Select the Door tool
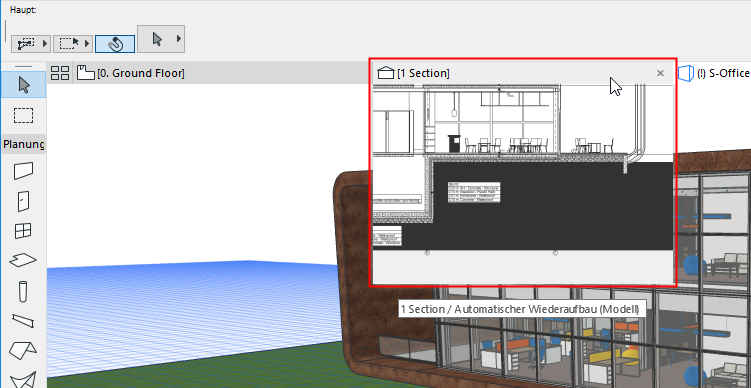This screenshot has height=388, width=751. (23, 201)
